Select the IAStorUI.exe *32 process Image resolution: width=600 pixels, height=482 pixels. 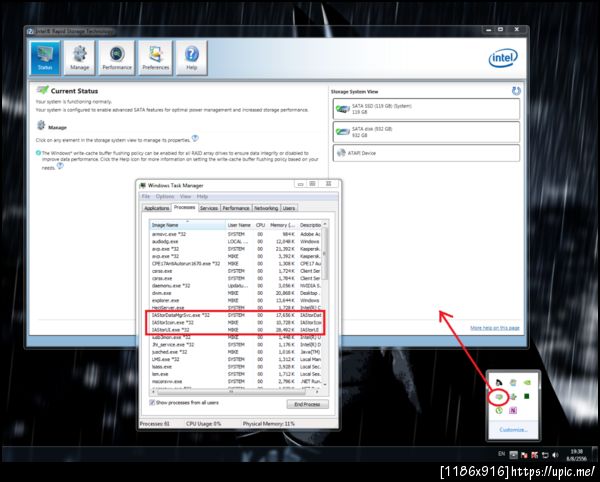click(x=235, y=330)
